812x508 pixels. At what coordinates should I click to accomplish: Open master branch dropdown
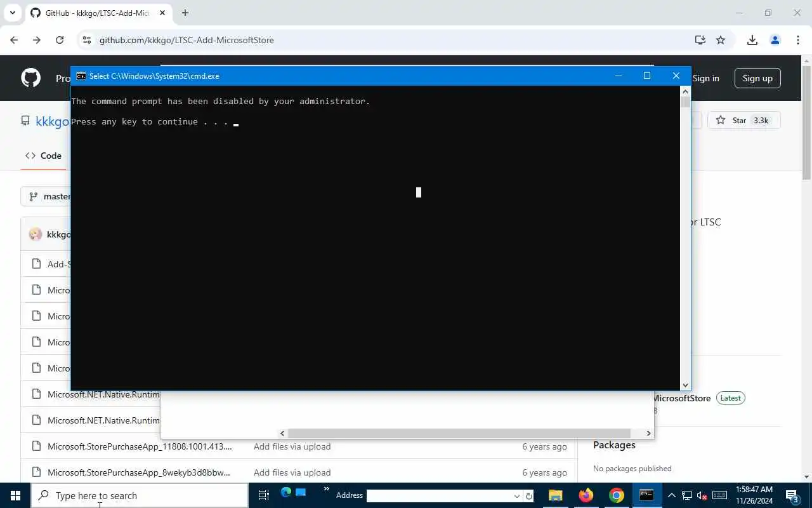tap(47, 196)
